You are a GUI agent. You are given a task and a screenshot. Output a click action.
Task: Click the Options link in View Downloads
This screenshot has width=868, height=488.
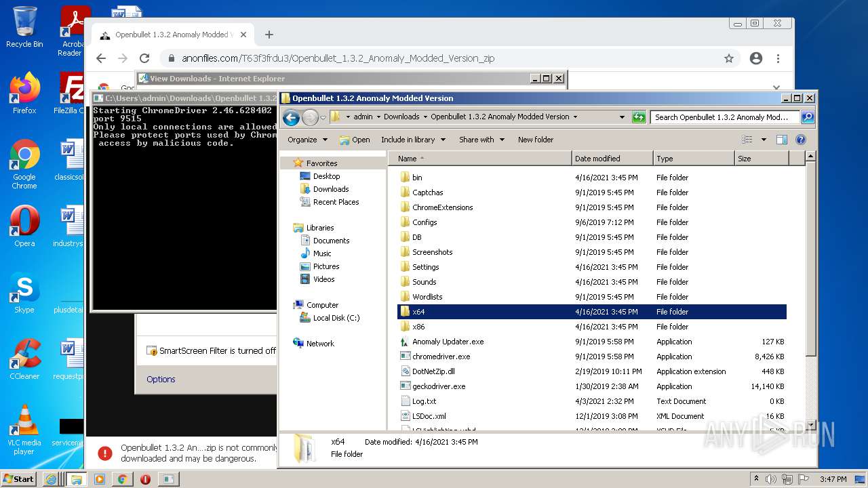tap(161, 380)
